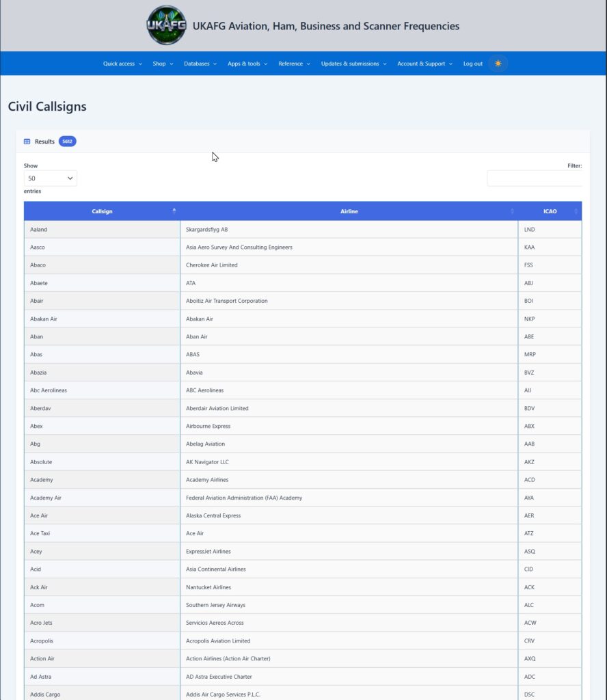
Task: Click the Log out link
Action: tap(472, 64)
